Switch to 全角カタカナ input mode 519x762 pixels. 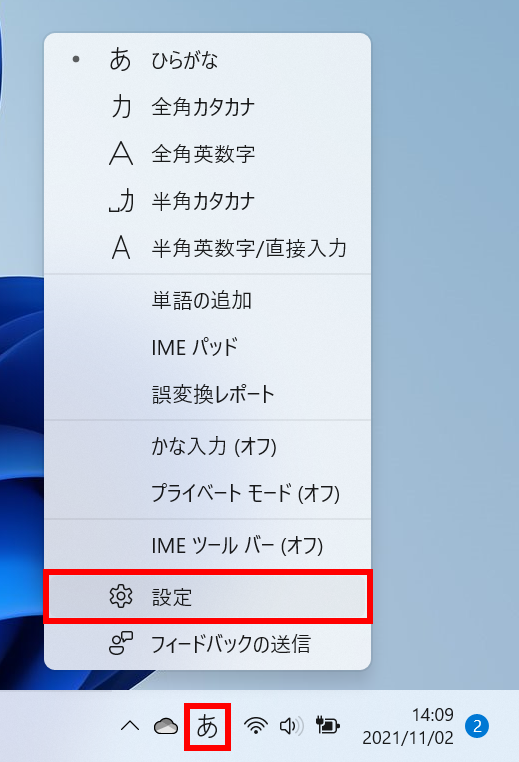coord(208,107)
